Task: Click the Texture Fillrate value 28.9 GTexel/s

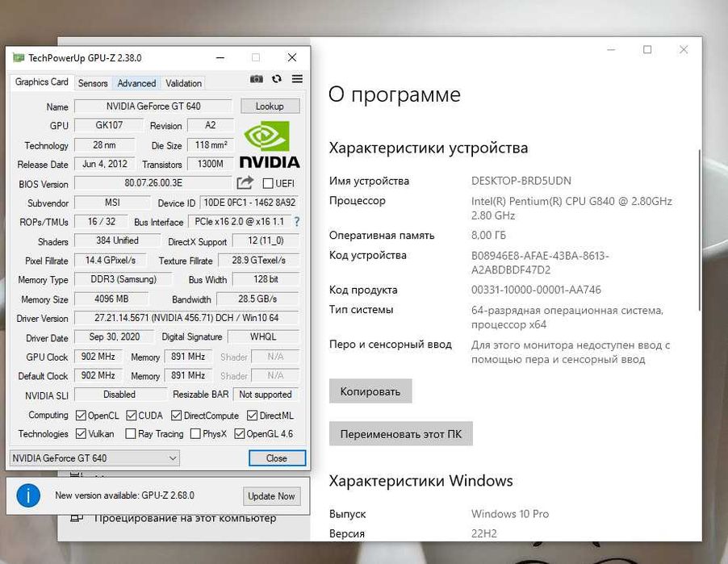Action: click(x=258, y=261)
